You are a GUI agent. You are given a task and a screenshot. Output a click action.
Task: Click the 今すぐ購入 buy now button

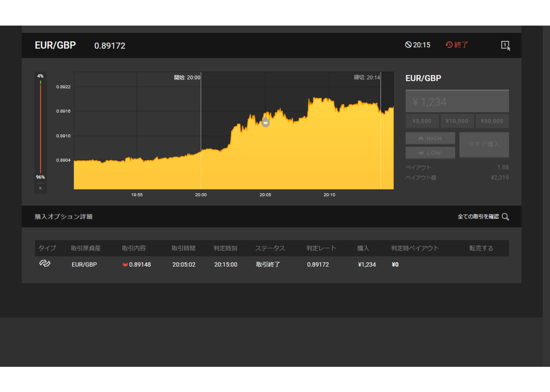pyautogui.click(x=484, y=145)
